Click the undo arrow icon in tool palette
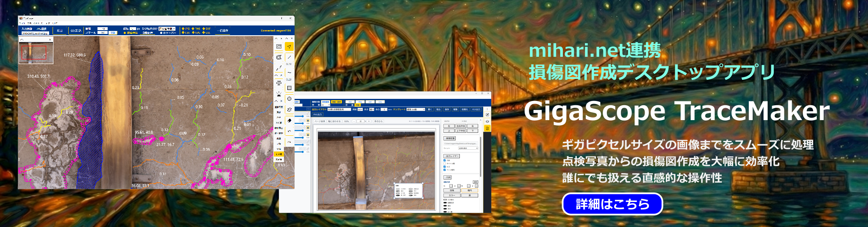 click(289, 131)
